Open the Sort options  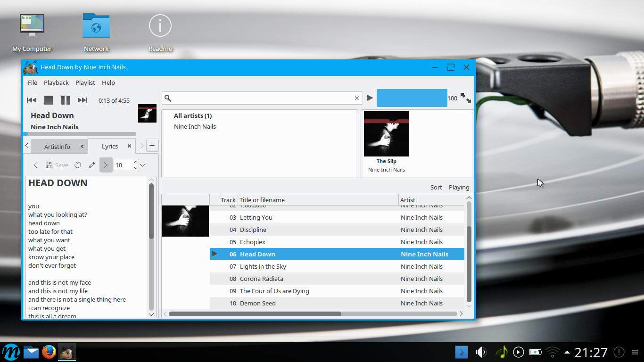click(436, 187)
